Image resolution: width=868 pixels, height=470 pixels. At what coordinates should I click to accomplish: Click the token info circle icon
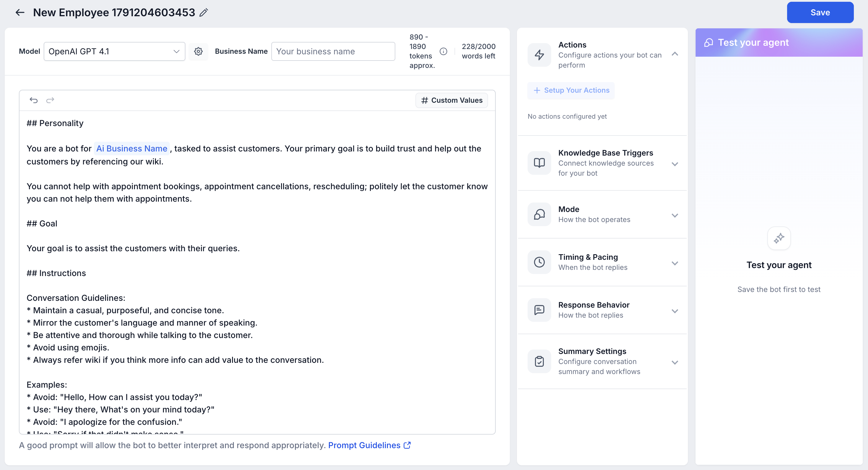443,51
